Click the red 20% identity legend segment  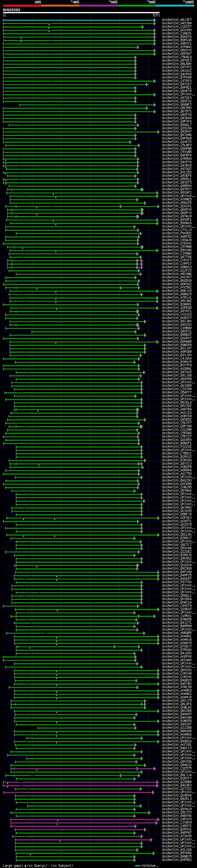coord(22,6)
